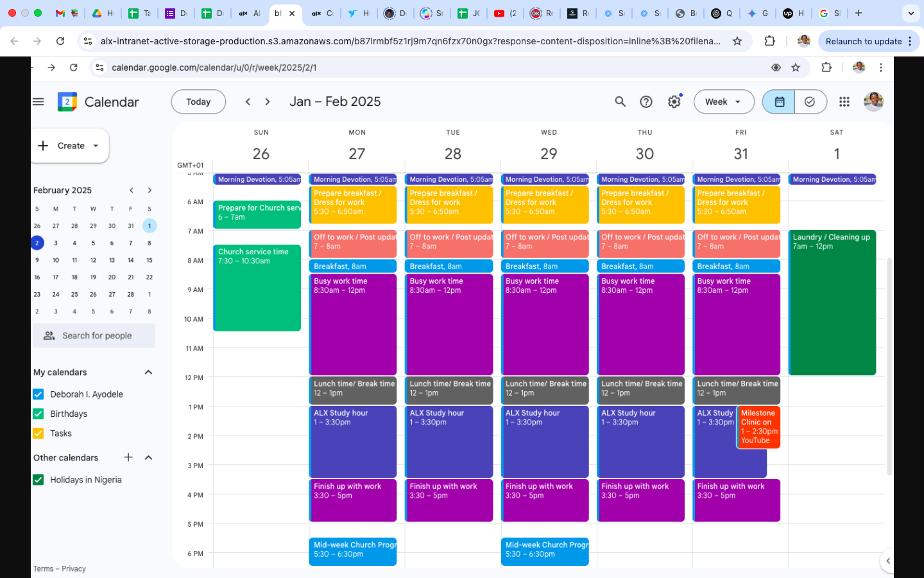
Task: Switch to the YouTube browser tab
Action: point(504,13)
